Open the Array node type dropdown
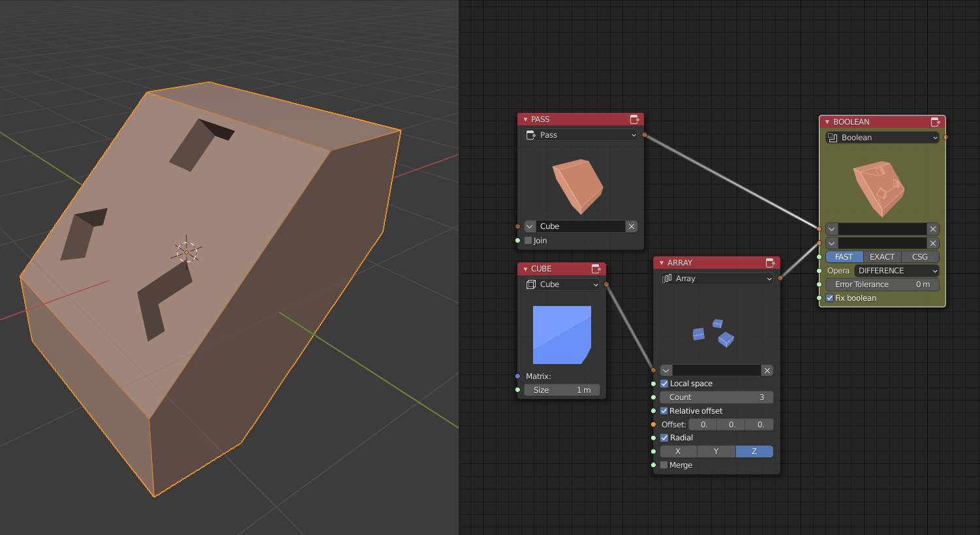Viewport: 980px width, 535px height. [x=716, y=279]
